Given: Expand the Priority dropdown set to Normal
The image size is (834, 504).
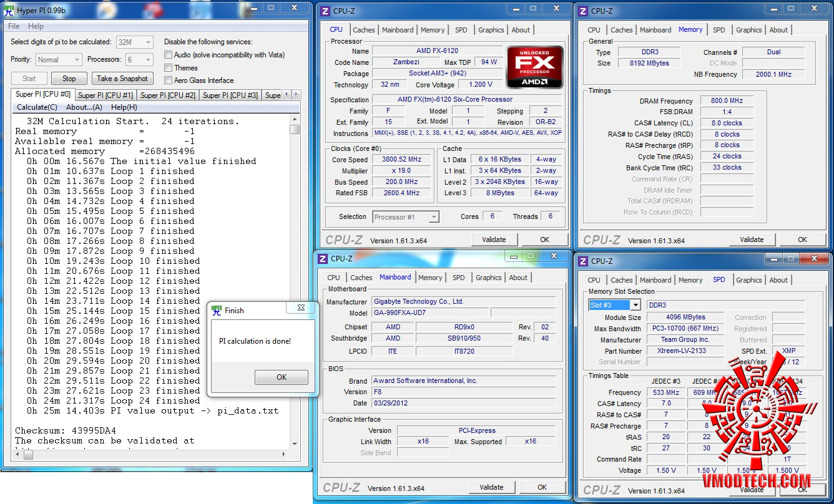Looking at the screenshot, I should point(59,60).
